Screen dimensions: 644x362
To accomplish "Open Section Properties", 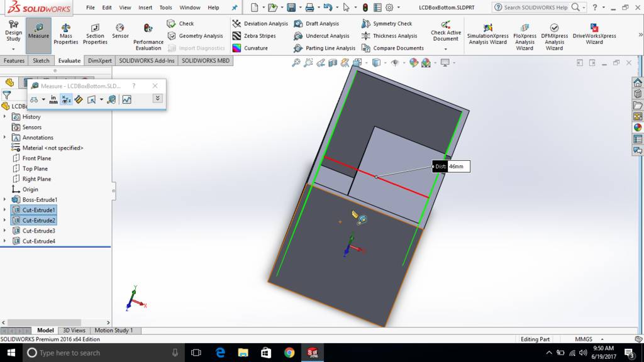I will tap(95, 34).
